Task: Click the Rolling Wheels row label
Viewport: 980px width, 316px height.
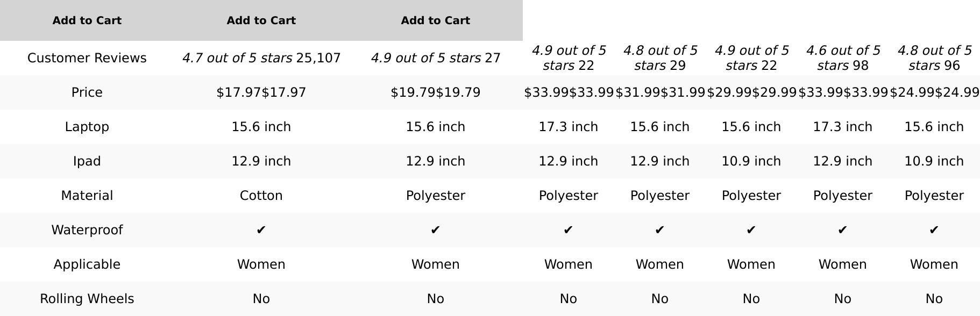Action: [x=87, y=299]
